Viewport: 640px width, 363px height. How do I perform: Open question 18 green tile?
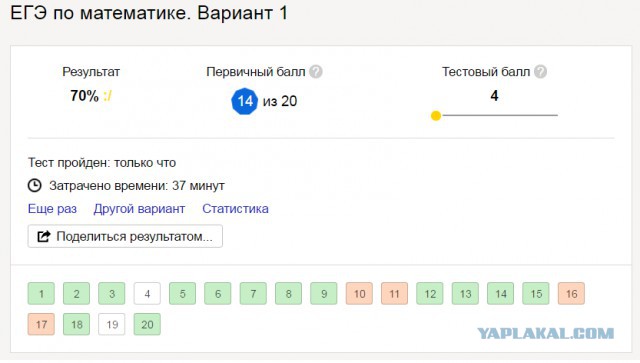coord(76,324)
